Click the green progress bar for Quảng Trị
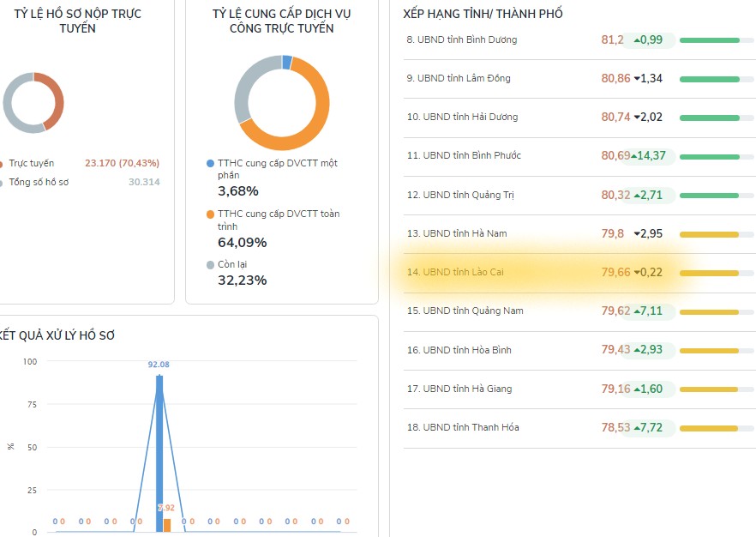 (x=708, y=196)
